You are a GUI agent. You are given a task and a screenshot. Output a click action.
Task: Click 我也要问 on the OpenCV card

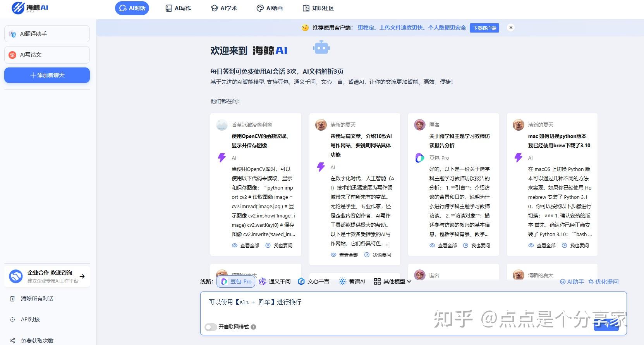(279, 245)
